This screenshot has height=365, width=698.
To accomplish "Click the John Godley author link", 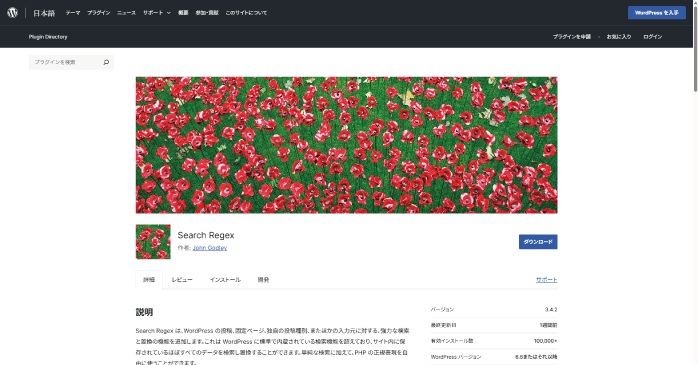I will pyautogui.click(x=210, y=248).
